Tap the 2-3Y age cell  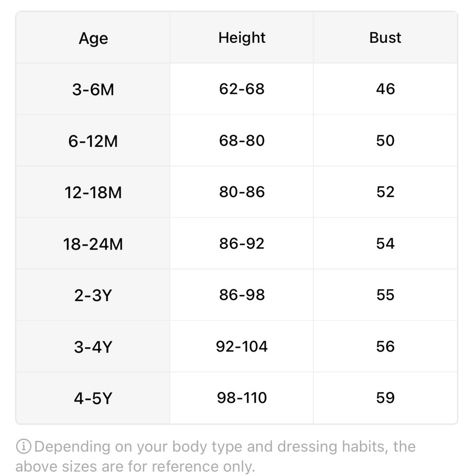click(x=93, y=295)
